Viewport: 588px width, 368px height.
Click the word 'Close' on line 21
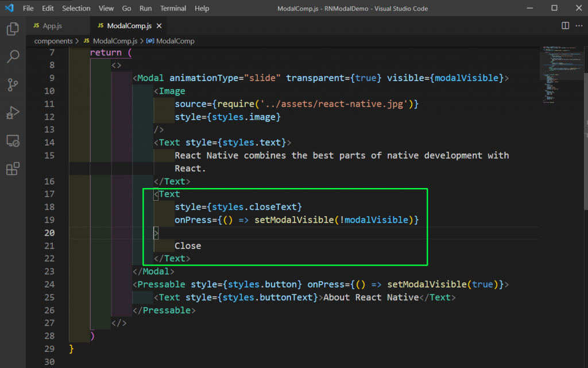pos(188,246)
